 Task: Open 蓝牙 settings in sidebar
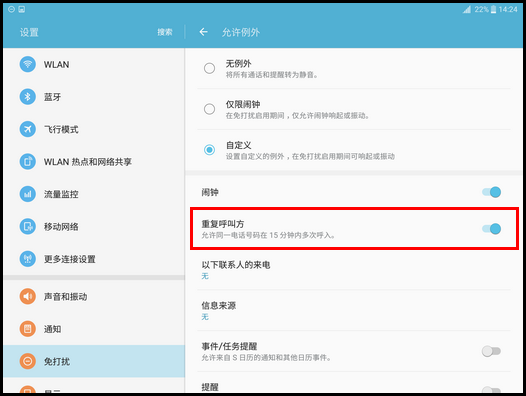tap(94, 97)
